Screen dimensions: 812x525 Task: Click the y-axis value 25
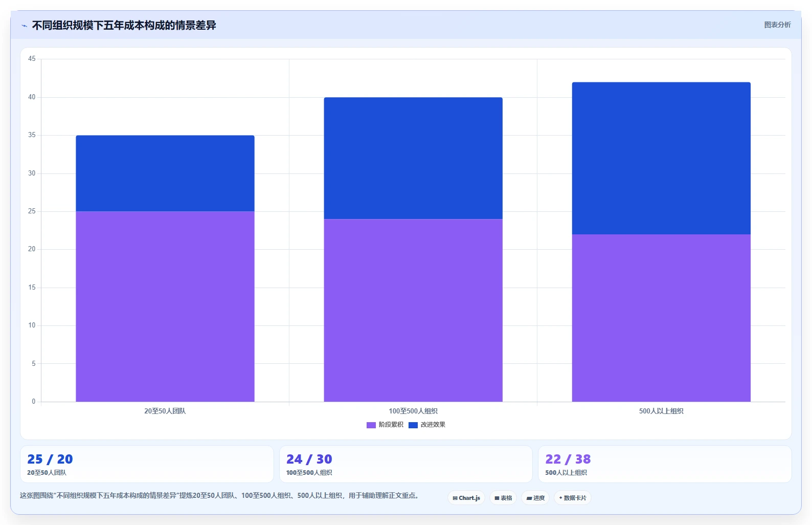pyautogui.click(x=32, y=211)
